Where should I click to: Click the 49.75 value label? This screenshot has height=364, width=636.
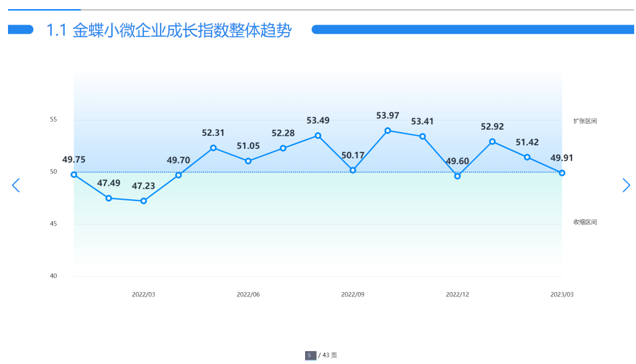(x=74, y=160)
